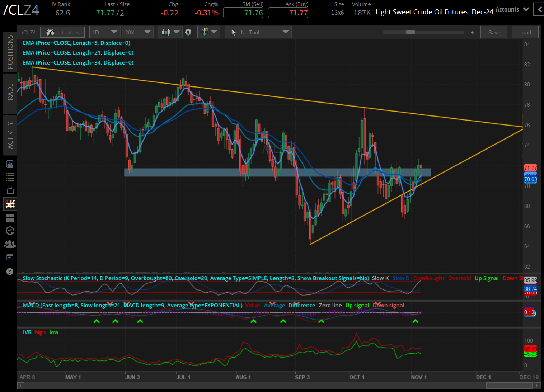Screen dimensions: 544x392
Task: Open the quote details sidebar icon
Action: pos(10,164)
